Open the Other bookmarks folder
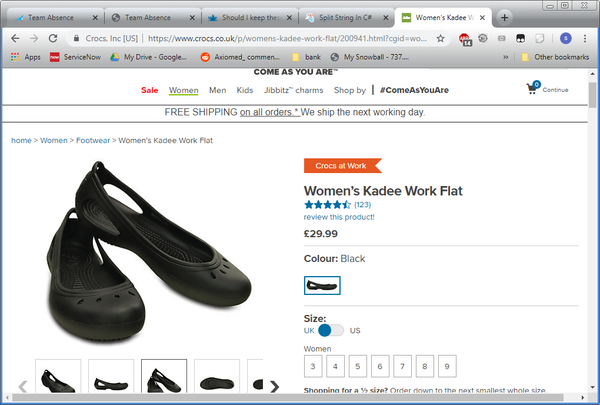Screen dimensions: 600x405 tap(555, 57)
